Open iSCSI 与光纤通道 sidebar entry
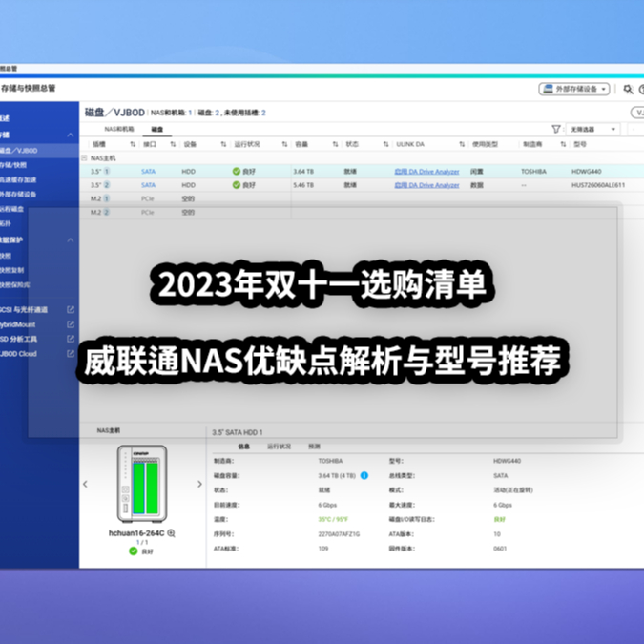 click(x=24, y=310)
